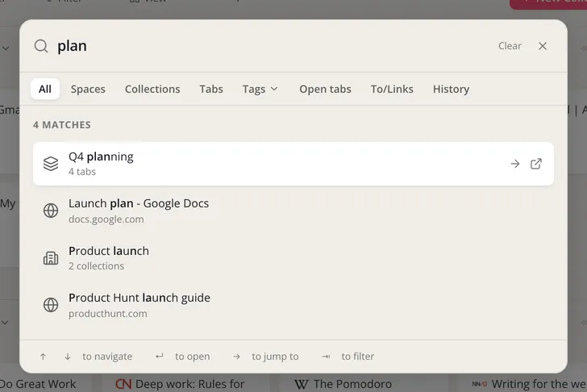Select the All filter tab
Viewport: 587px width, 392px height.
pyautogui.click(x=45, y=89)
